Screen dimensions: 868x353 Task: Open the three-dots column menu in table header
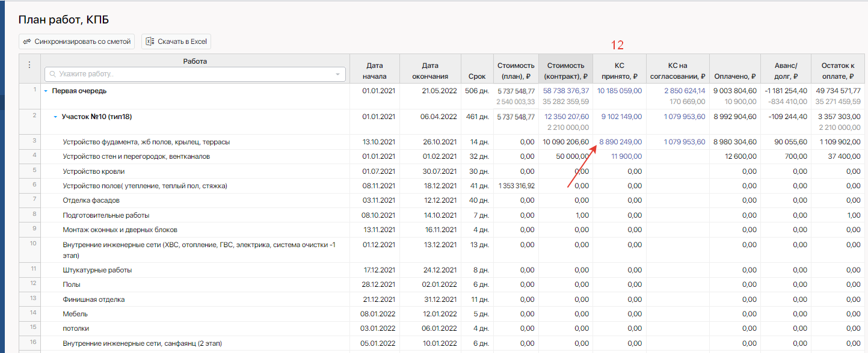(29, 66)
